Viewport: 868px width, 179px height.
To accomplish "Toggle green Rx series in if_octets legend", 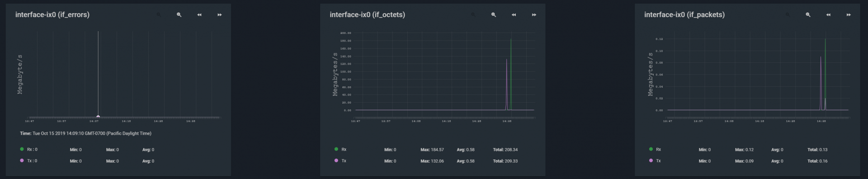I will [x=336, y=149].
